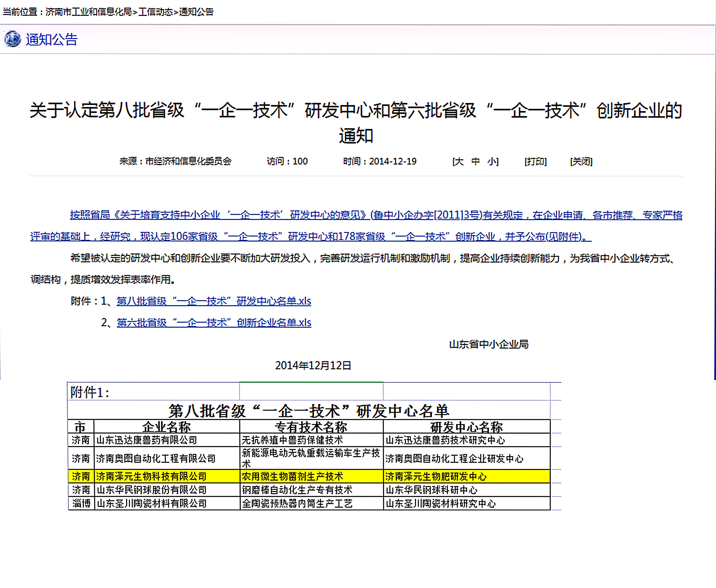
Task: Select highlighted cell 农用微生物菌剂生产技术
Action: (x=311, y=476)
